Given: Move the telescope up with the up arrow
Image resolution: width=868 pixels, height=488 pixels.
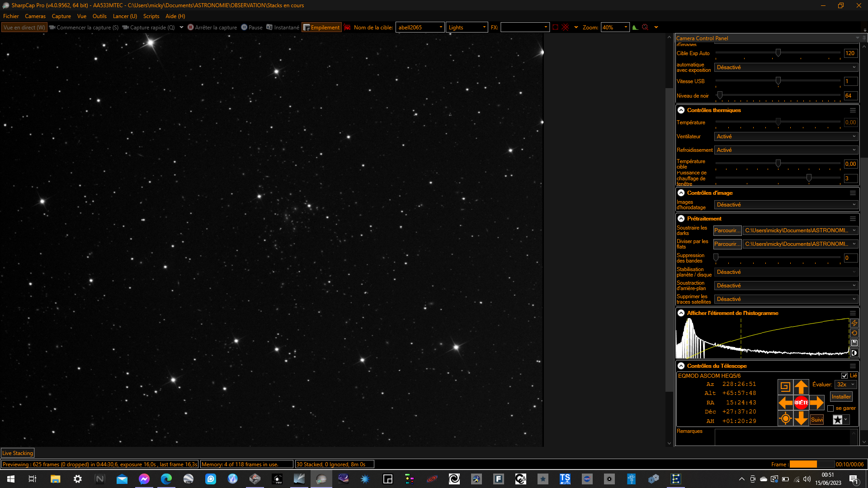Looking at the screenshot, I should pyautogui.click(x=801, y=387).
